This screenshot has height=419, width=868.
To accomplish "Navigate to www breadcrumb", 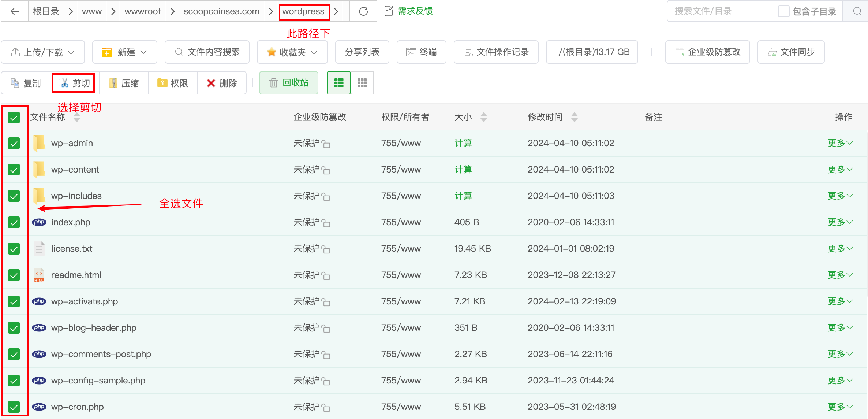I will [x=92, y=11].
